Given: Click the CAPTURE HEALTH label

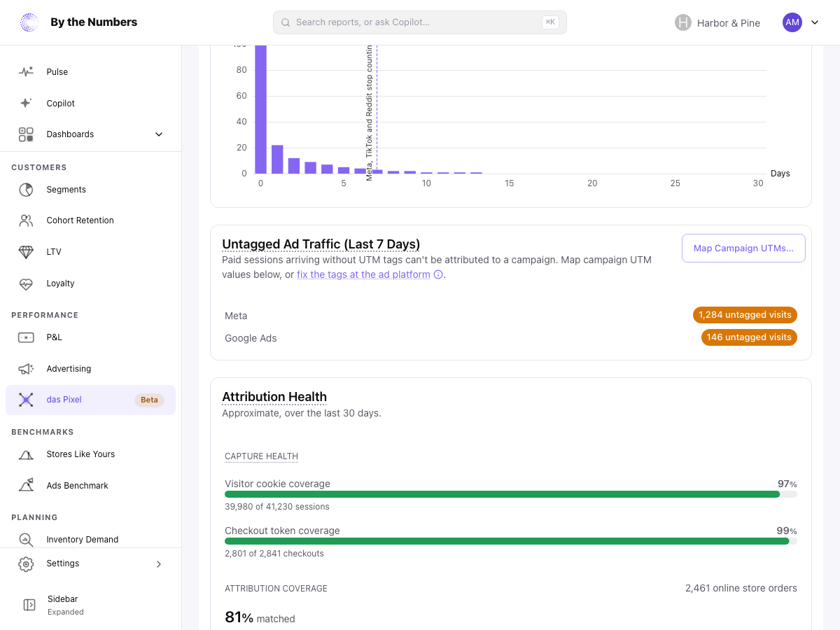Looking at the screenshot, I should (261, 456).
